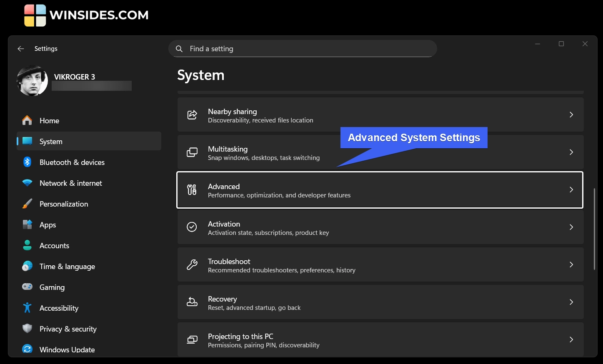Expand the Advanced settings row chevron
Image resolution: width=603 pixels, height=364 pixels.
(571, 189)
